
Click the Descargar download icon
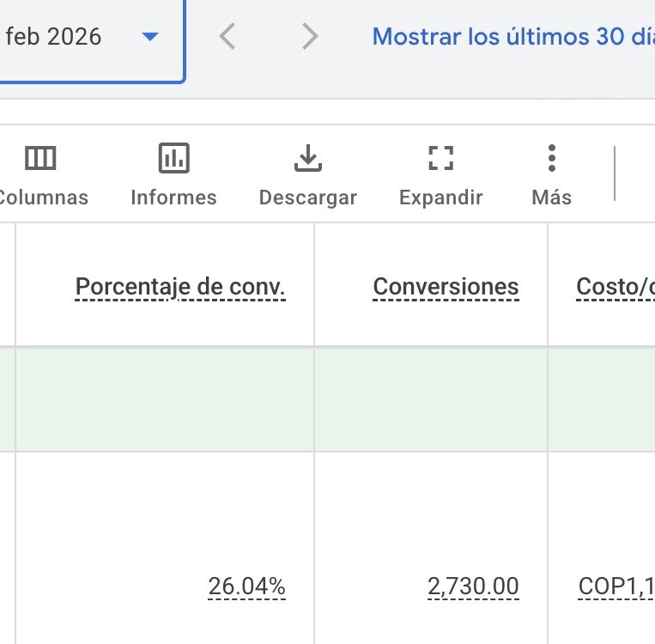[x=307, y=159]
